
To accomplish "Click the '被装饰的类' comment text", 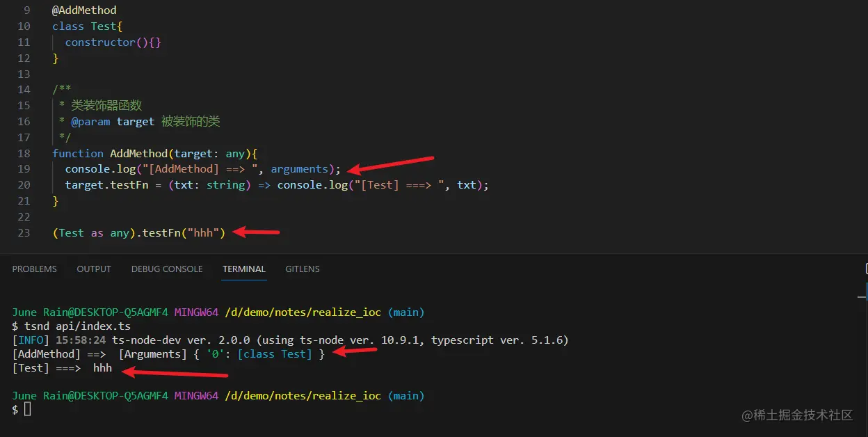I will point(191,121).
